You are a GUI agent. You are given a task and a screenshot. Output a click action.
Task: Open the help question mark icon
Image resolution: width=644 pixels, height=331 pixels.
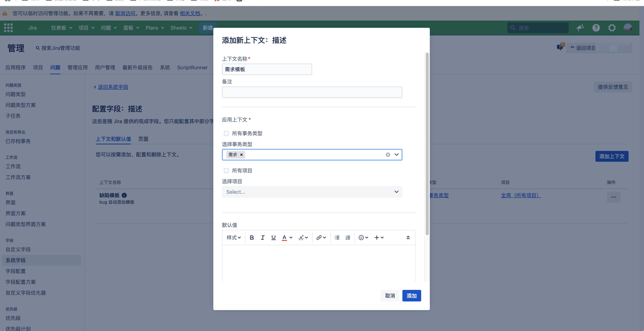(x=596, y=28)
